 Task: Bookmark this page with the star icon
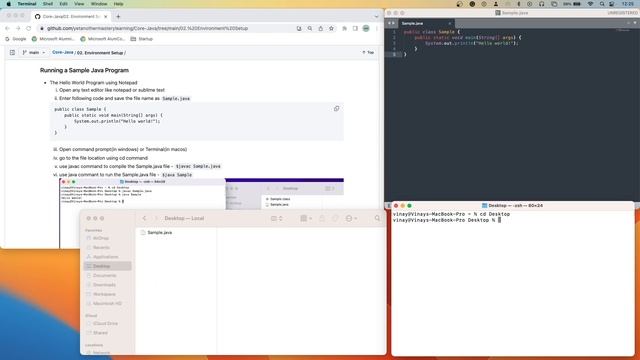(x=331, y=28)
